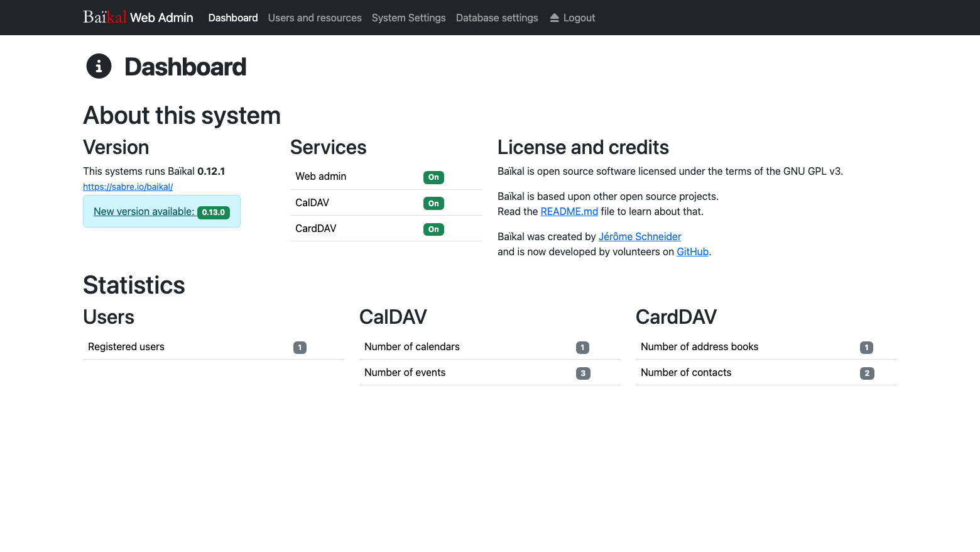
Task: Click the Number of address books badge
Action: click(866, 348)
